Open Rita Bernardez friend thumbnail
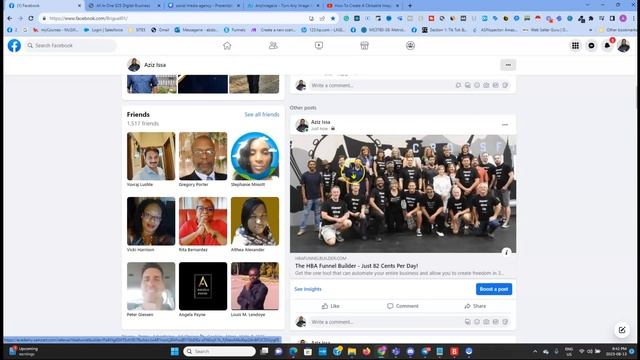This screenshot has width=640, height=360. point(203,221)
